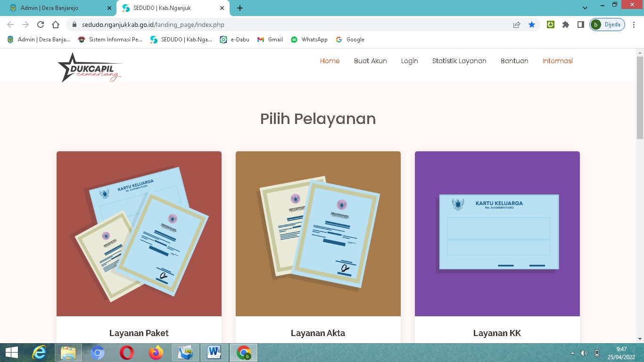Click the Buat Akun link
The height and width of the screenshot is (362, 644).
[370, 61]
